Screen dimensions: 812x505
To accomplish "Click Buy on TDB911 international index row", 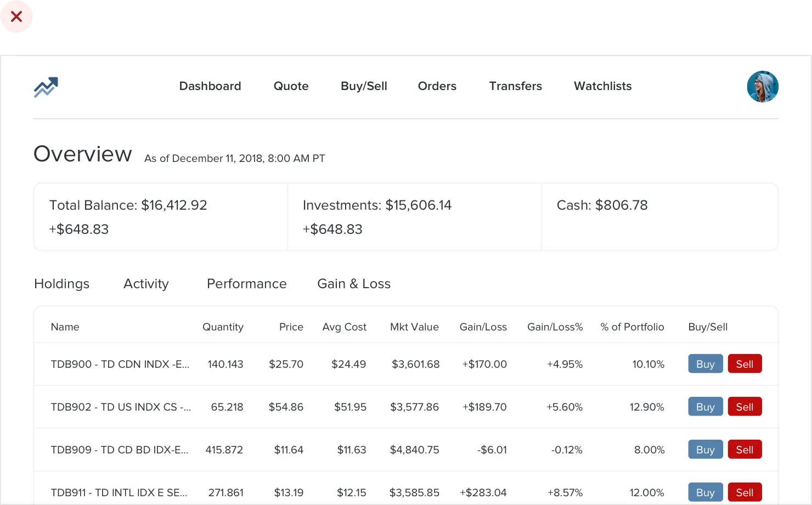I will tap(705, 492).
